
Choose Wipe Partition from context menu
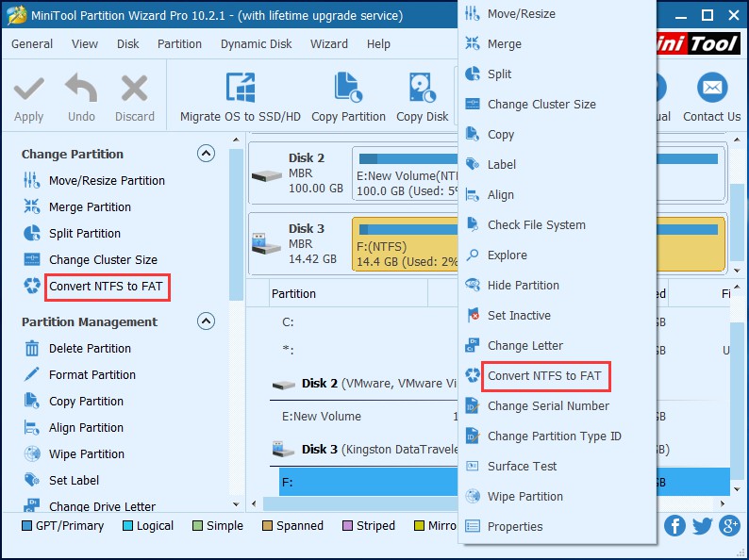pyautogui.click(x=557, y=496)
